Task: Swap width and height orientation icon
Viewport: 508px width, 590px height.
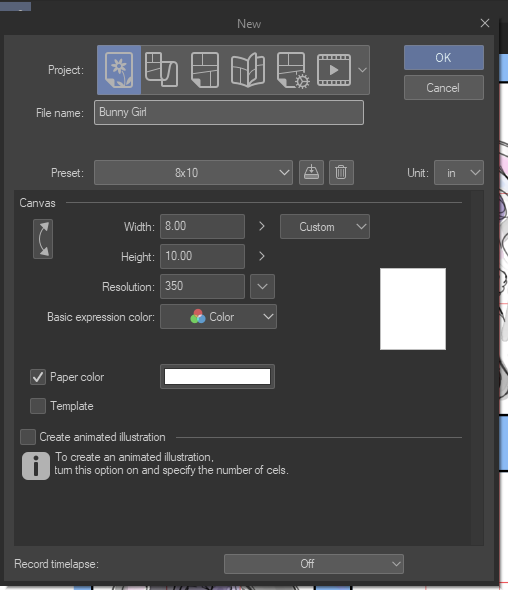Action: point(43,239)
